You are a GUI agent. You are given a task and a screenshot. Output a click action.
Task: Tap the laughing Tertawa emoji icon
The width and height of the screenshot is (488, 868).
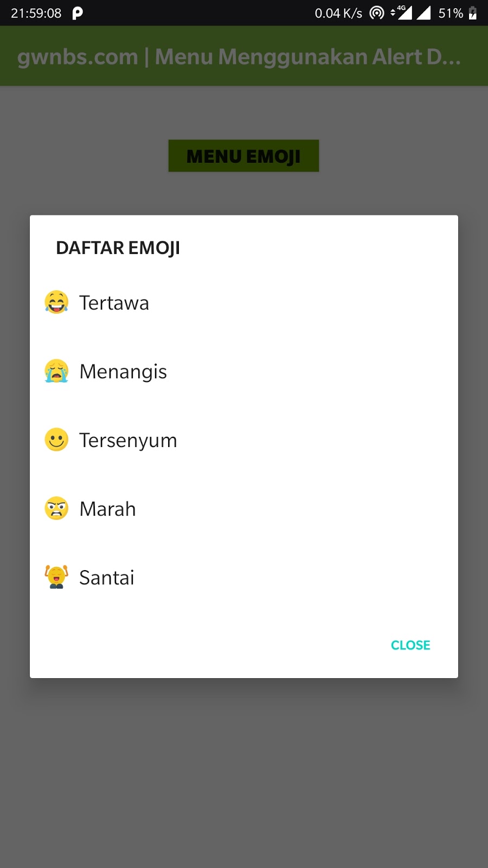coord(56,302)
